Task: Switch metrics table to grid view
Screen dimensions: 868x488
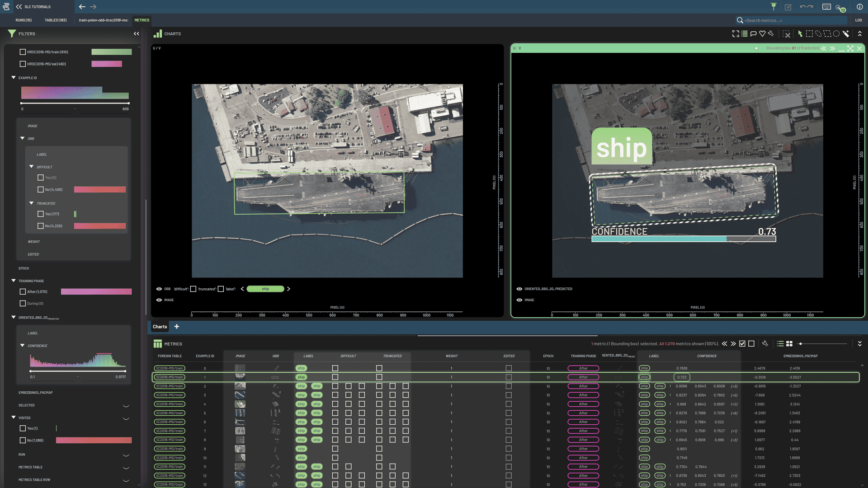Action: [789, 344]
